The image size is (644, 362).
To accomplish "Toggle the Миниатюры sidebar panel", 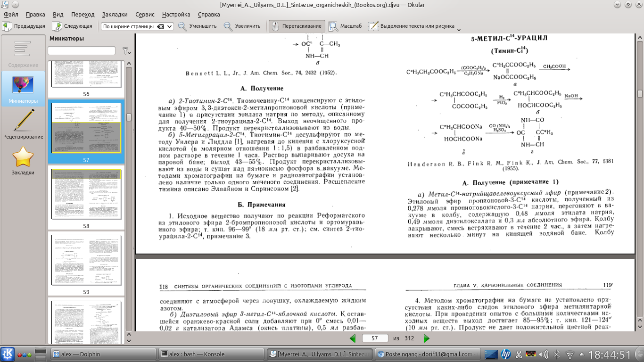I will pyautogui.click(x=23, y=88).
